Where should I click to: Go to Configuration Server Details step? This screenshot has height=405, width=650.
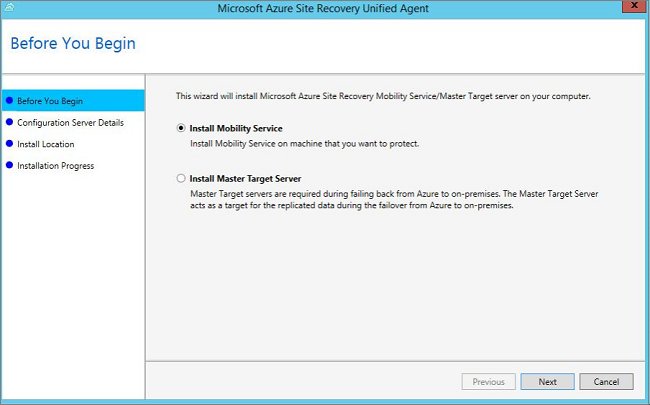coord(70,123)
